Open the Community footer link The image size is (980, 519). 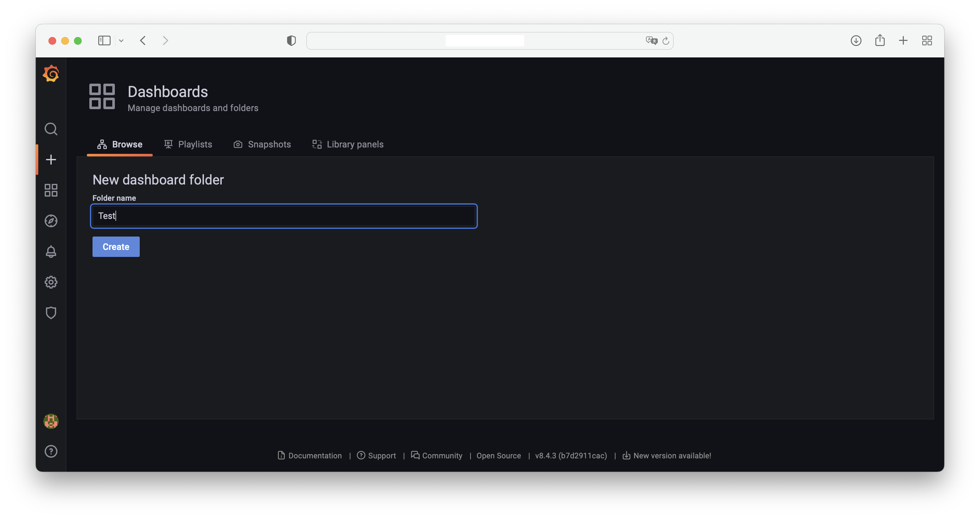[437, 455]
